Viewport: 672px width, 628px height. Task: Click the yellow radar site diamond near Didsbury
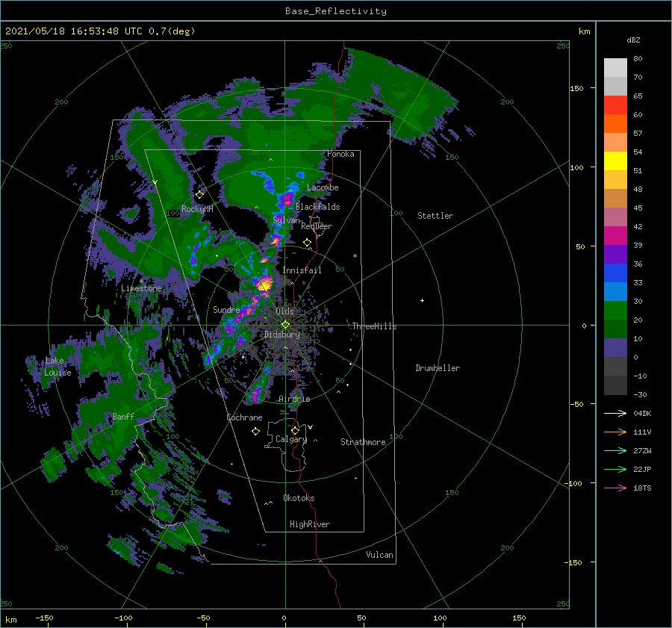pyautogui.click(x=285, y=325)
